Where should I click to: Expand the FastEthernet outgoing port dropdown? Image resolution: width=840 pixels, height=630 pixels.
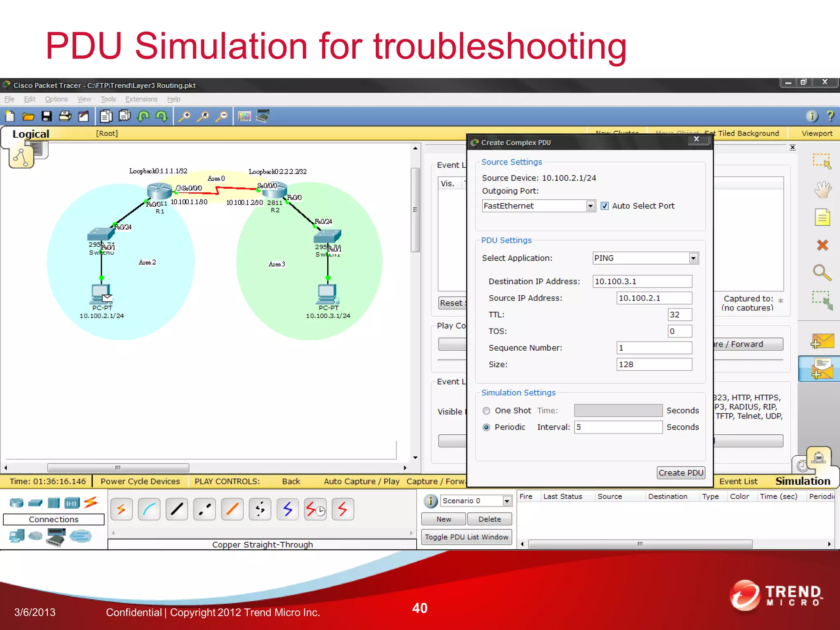click(590, 206)
